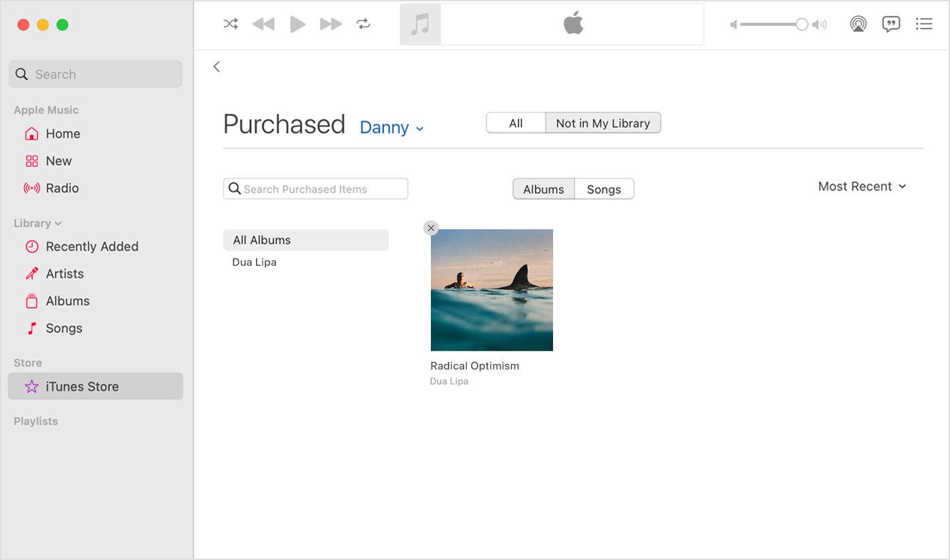The width and height of the screenshot is (950, 560).
Task: Open the Radio section
Action: (62, 188)
